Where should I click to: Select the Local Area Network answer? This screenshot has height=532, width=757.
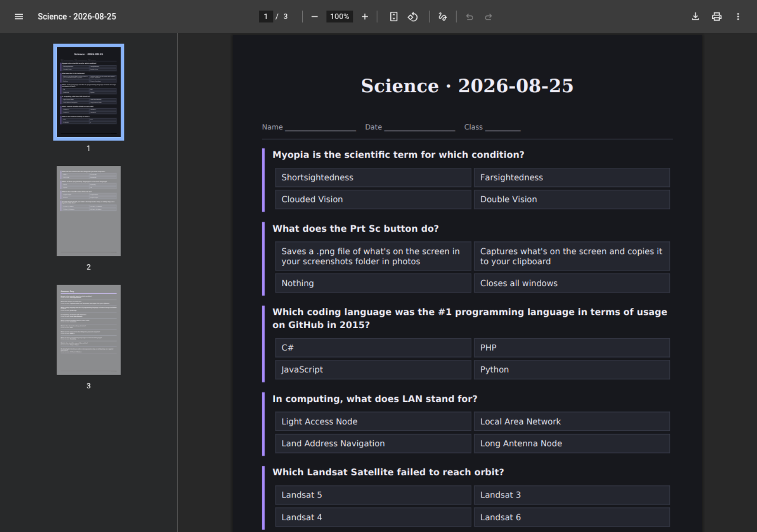(572, 421)
